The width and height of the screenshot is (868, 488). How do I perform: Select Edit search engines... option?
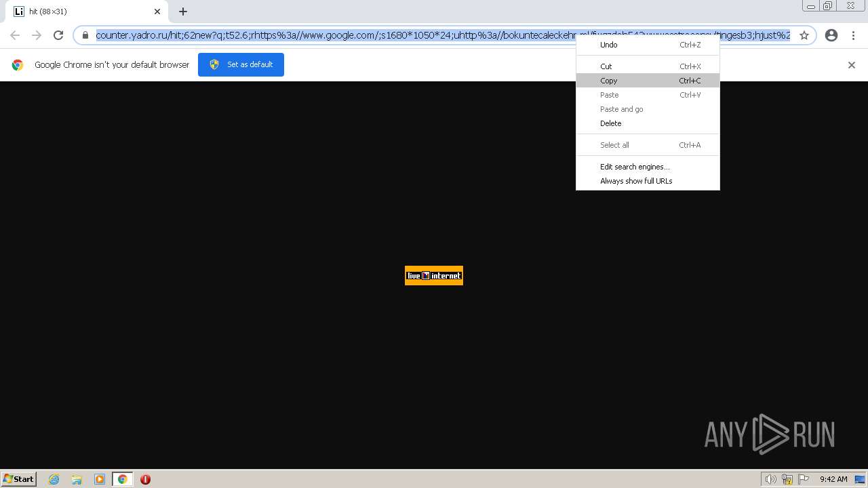click(648, 167)
